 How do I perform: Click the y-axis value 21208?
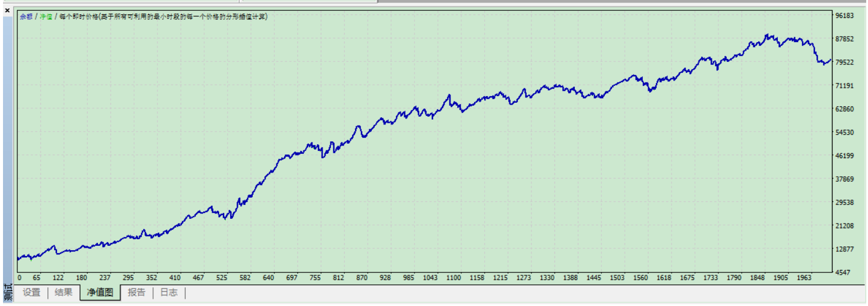pyautogui.click(x=844, y=226)
